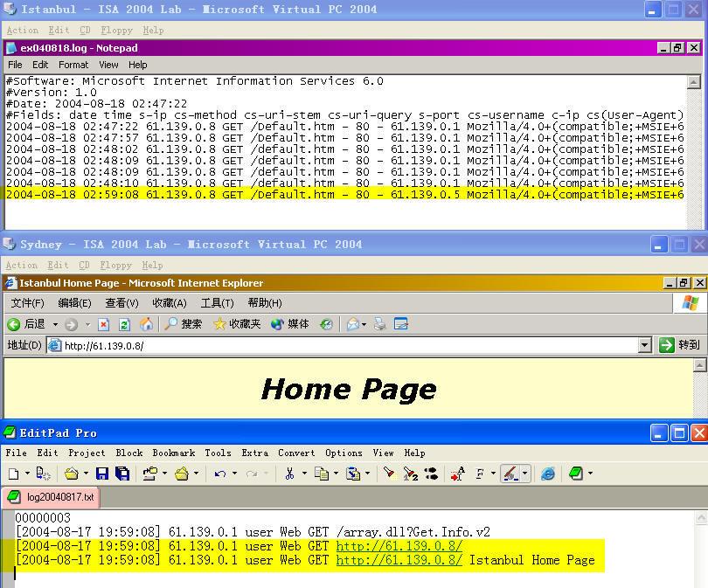Viewport: 708px width, 588px height.
Task: Click the Cut scissors icon in EditPad
Action: click(289, 474)
